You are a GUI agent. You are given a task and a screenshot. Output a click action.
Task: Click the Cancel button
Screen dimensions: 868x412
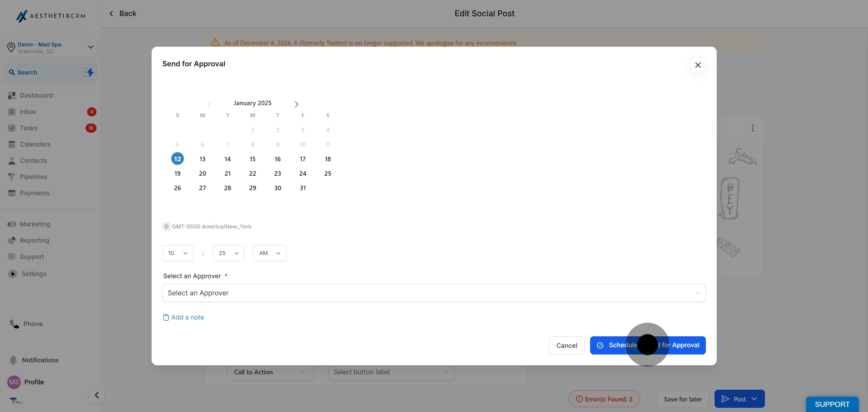pyautogui.click(x=566, y=345)
